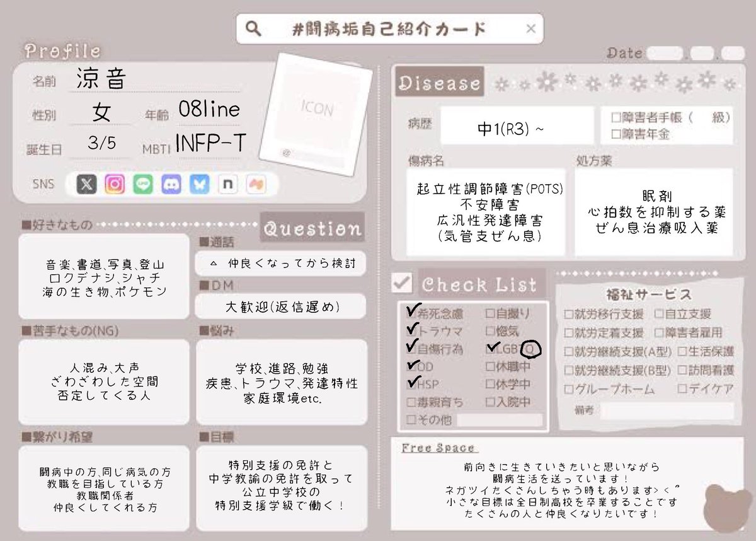The image size is (756, 541).
Task: Click the 目標 goal text box
Action: click(x=281, y=487)
